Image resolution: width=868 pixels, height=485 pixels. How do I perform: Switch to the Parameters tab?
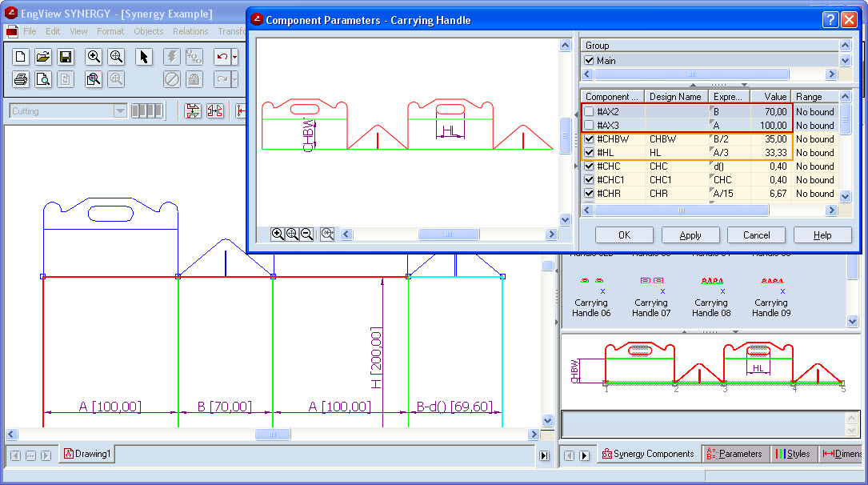tap(734, 454)
